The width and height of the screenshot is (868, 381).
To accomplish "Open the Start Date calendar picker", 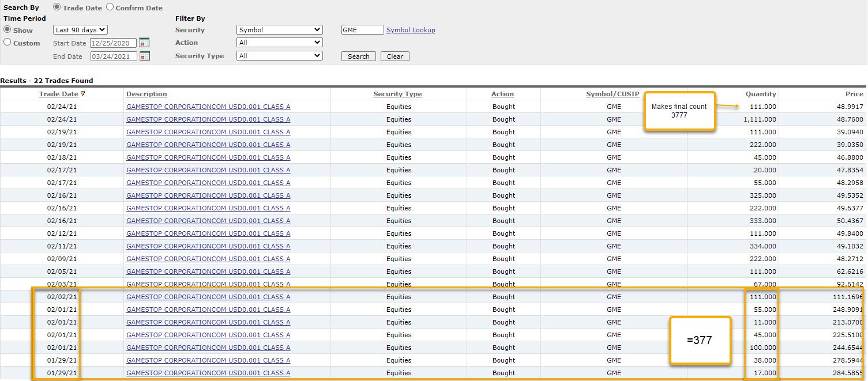I will tap(144, 43).
